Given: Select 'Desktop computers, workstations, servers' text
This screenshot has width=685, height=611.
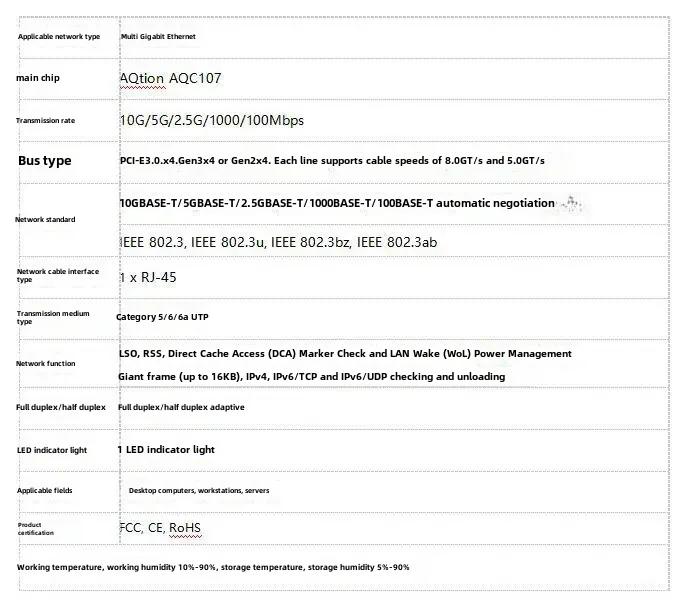Looking at the screenshot, I should click(199, 490).
